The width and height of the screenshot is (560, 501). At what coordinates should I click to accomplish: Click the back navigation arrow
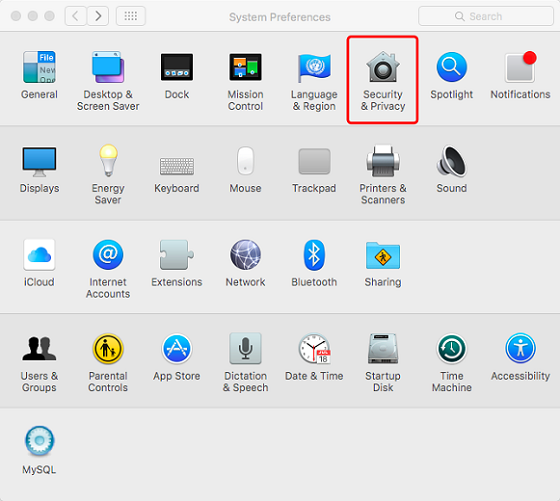pos(75,16)
